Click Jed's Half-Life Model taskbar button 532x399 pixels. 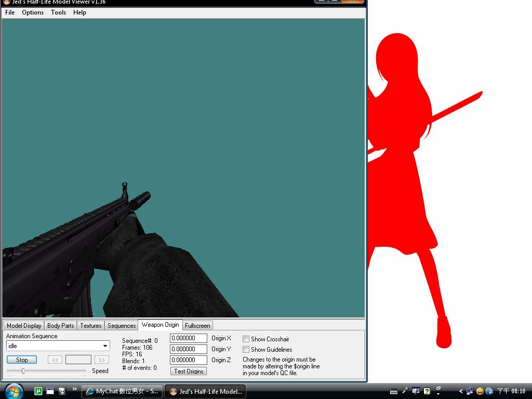[205, 391]
